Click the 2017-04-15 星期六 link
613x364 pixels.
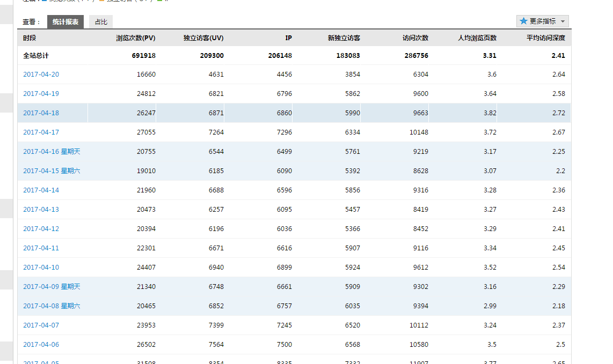[x=52, y=171]
